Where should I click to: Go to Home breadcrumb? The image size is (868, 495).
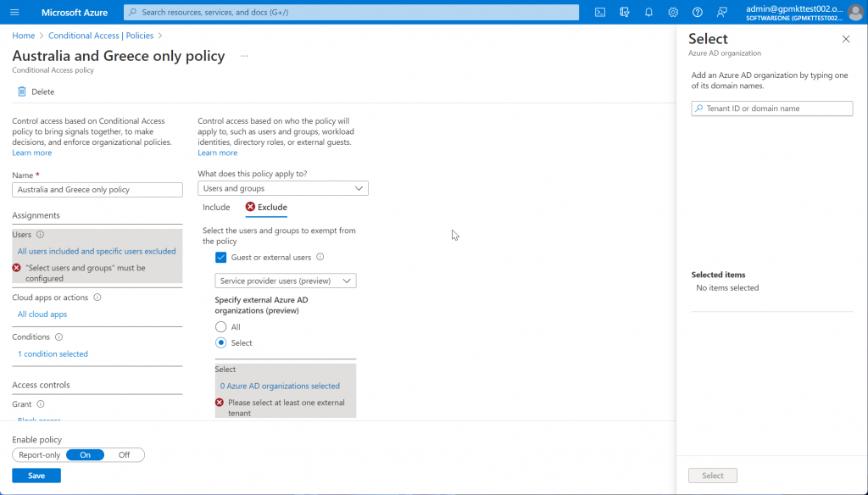(23, 36)
